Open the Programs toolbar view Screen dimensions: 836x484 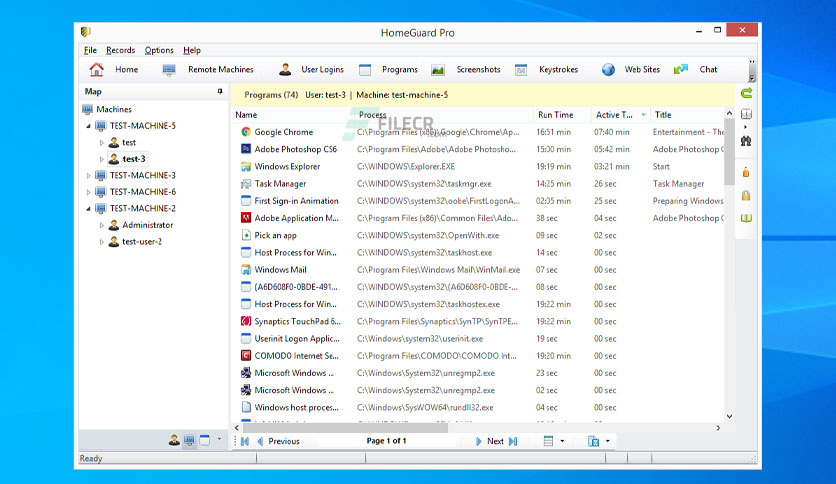click(388, 69)
